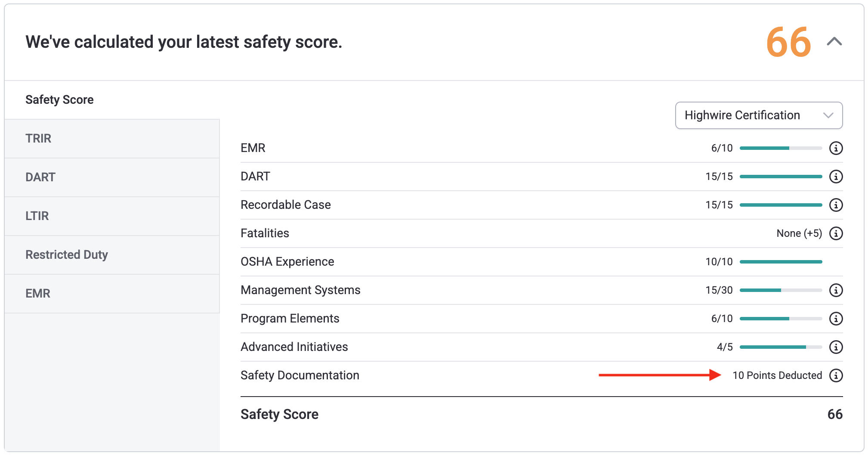The image size is (868, 456).
Task: Open the DART row info icon
Action: (836, 177)
